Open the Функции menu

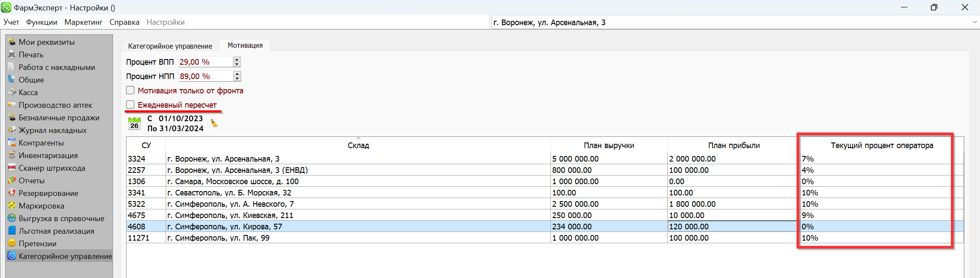click(x=42, y=22)
